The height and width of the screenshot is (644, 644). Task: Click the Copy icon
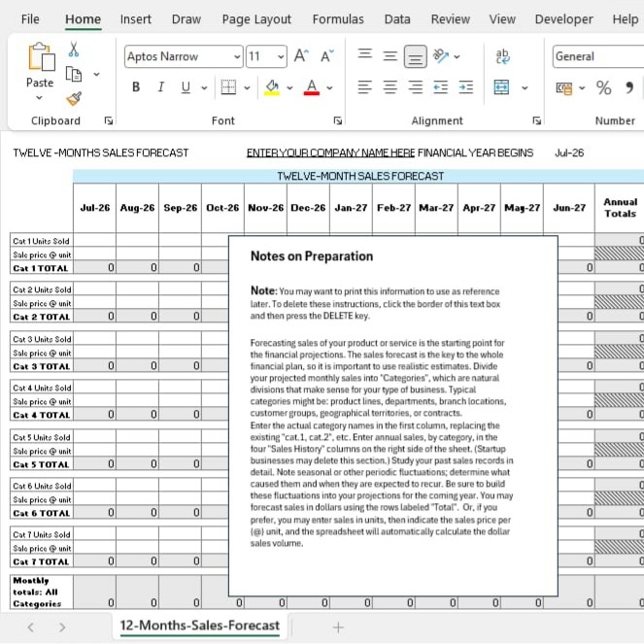point(74,75)
